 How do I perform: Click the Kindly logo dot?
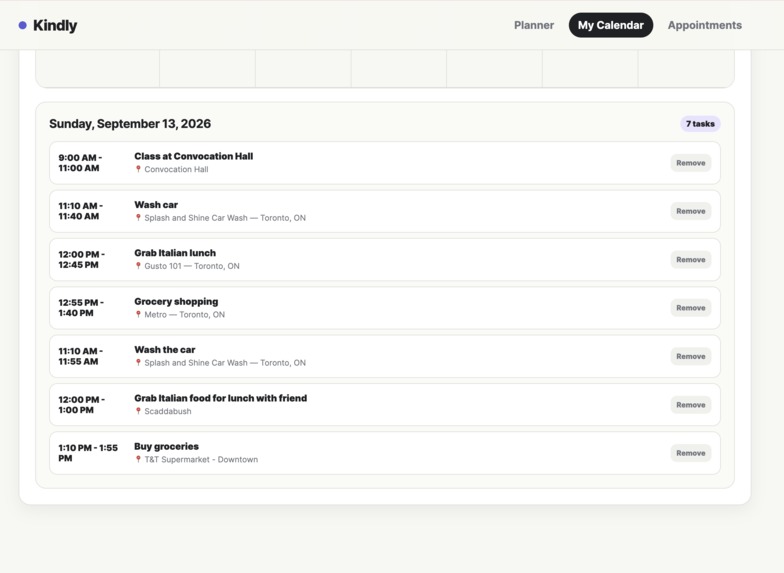22,26
